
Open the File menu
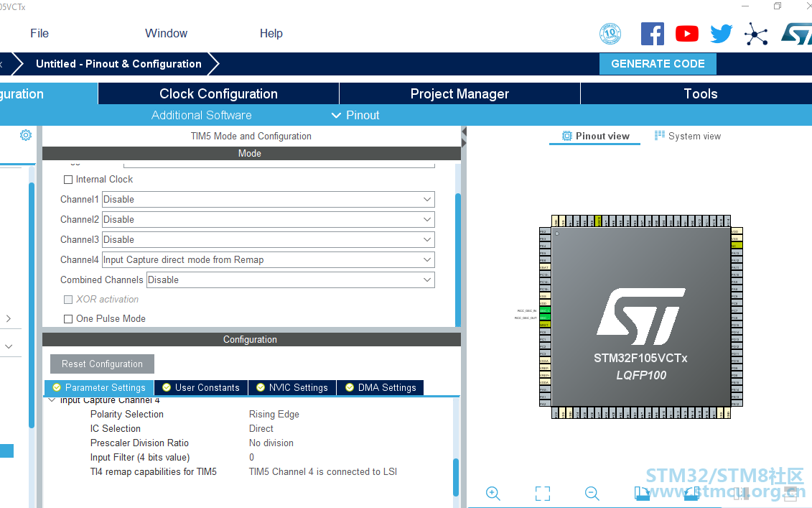(39, 33)
